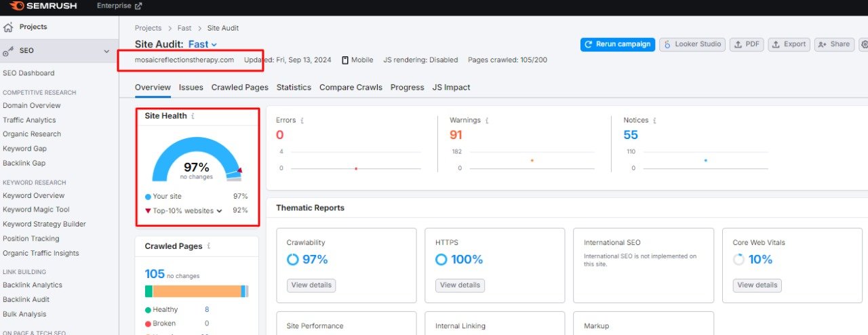868x335 pixels.
Task: Open the Crawled Pages tab
Action: click(239, 87)
